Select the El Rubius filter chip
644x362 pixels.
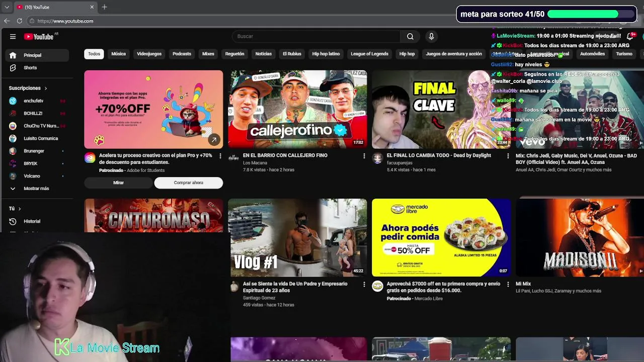pyautogui.click(x=292, y=54)
